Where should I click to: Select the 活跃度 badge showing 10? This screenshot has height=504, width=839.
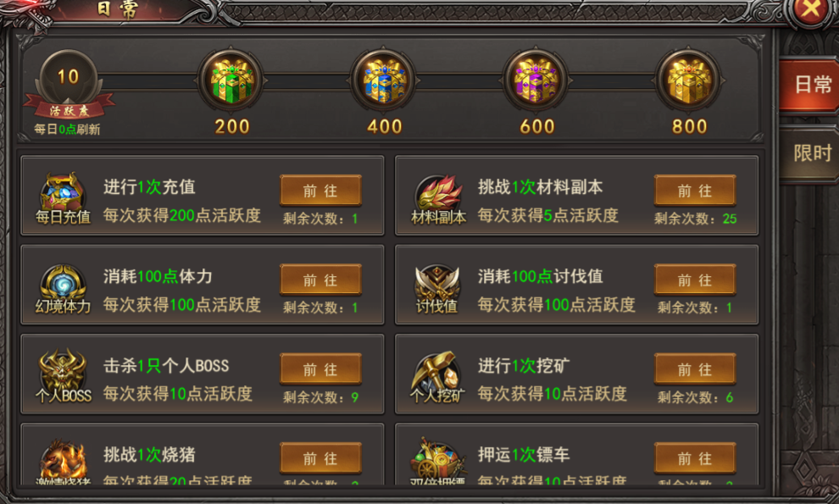(x=68, y=85)
